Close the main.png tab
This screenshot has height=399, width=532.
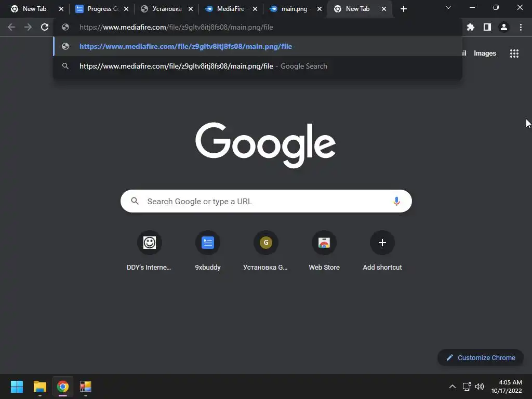click(x=320, y=9)
